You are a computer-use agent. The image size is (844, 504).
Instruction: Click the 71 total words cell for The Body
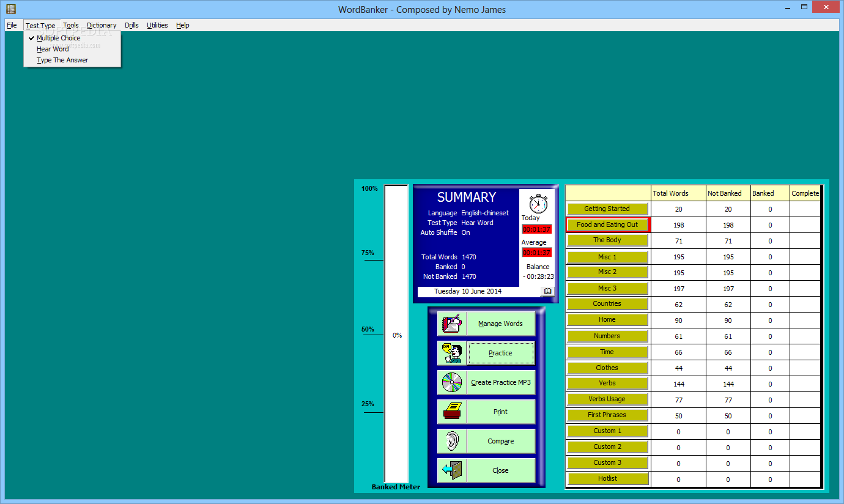tap(678, 241)
